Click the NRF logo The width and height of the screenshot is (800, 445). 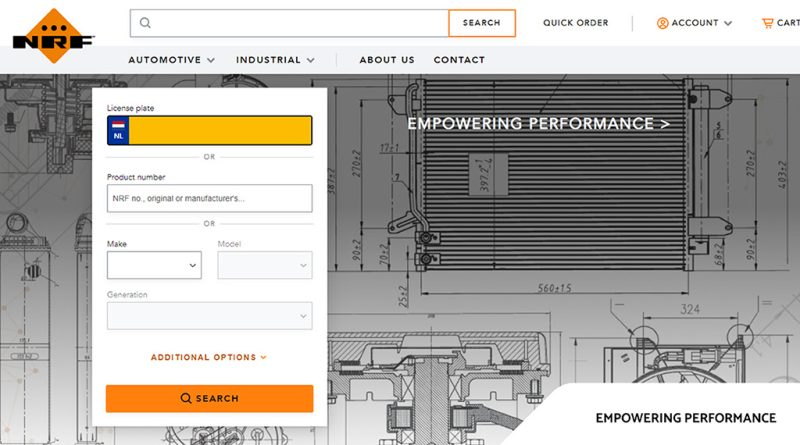(53, 36)
